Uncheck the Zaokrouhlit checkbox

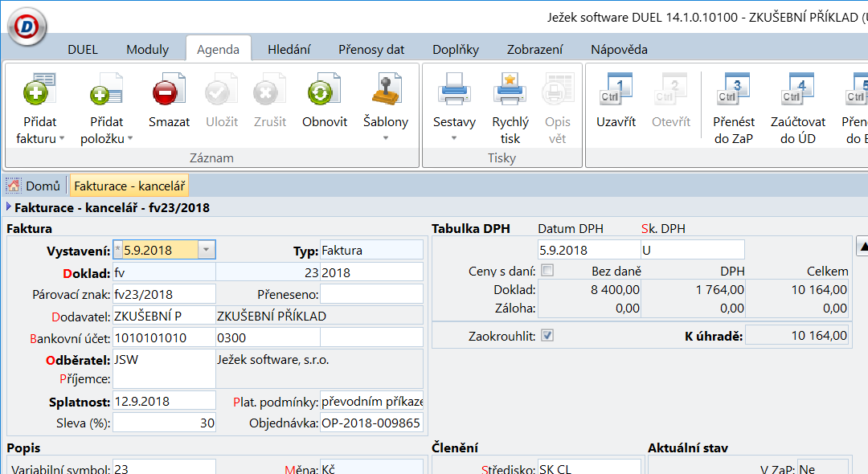(x=547, y=335)
